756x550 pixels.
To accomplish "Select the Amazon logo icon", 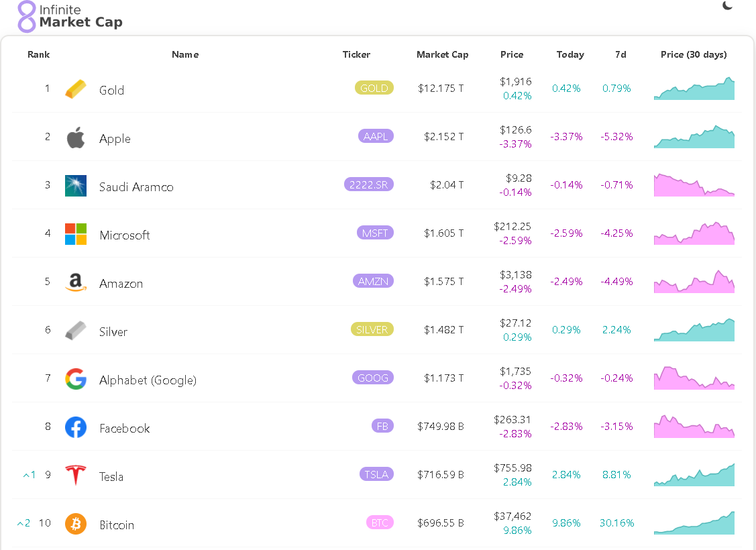I will [76, 282].
